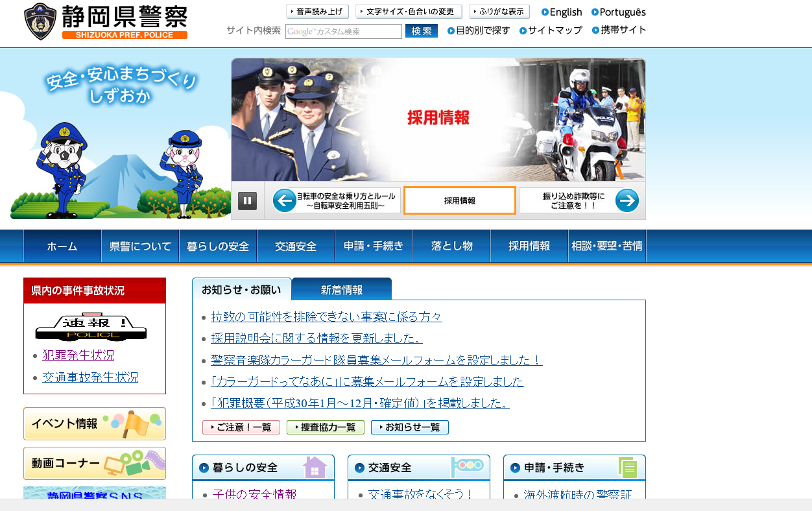Click the 検索 search button

[422, 31]
